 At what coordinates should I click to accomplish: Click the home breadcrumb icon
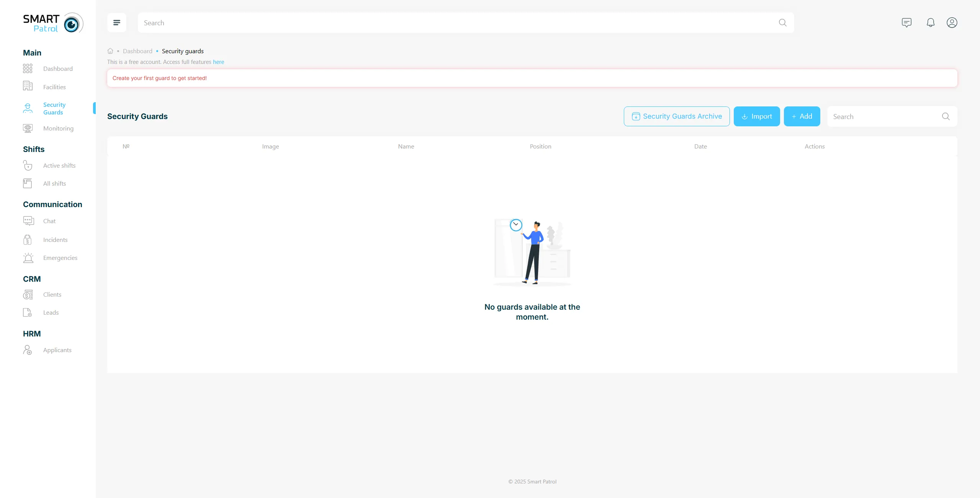click(110, 51)
